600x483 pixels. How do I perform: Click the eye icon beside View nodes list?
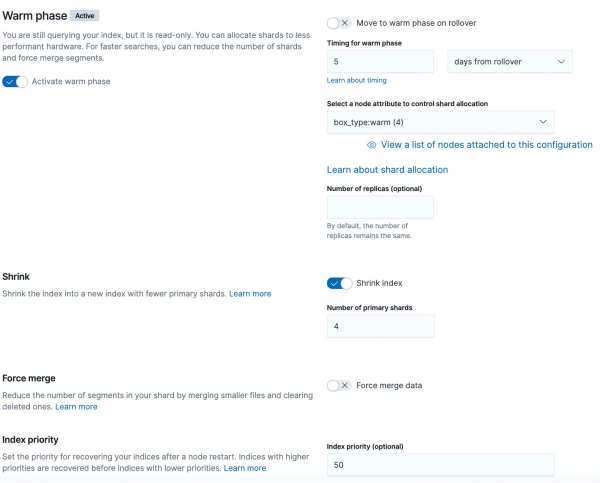pos(371,145)
